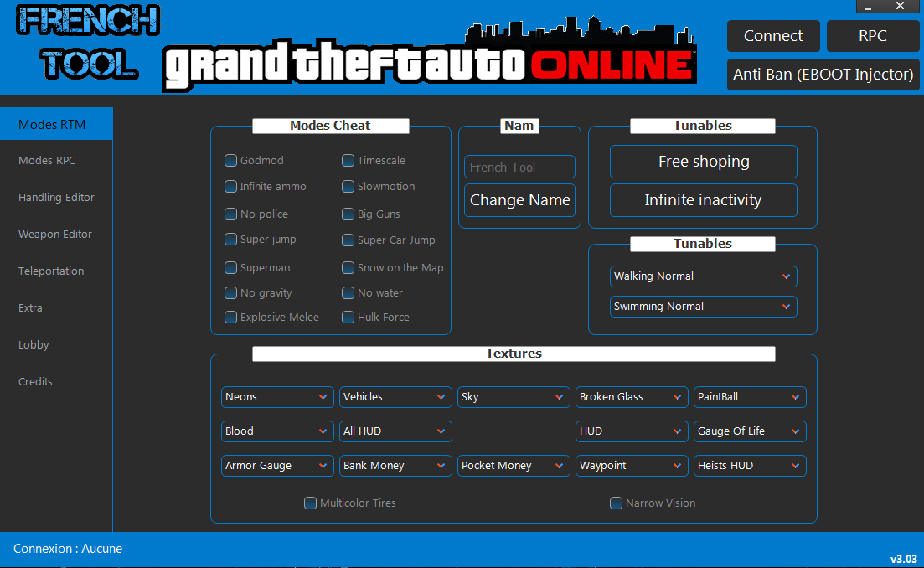Toggle Timescale checkbox
Screen dimensions: 924x568
[348, 160]
